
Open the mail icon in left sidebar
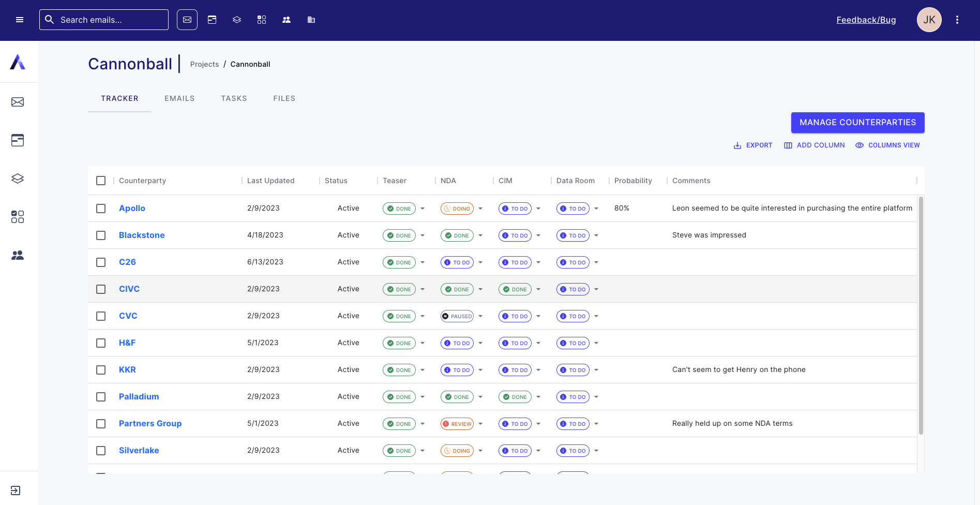(18, 102)
